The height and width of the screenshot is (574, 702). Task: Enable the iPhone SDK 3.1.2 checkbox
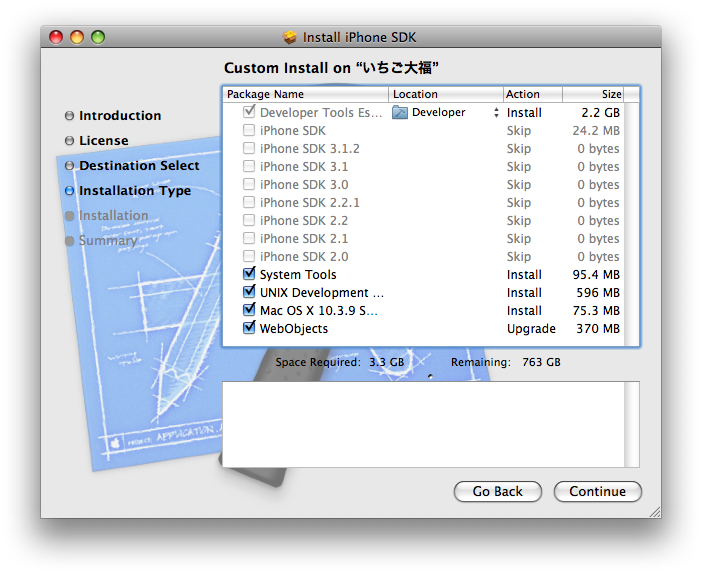tap(249, 149)
